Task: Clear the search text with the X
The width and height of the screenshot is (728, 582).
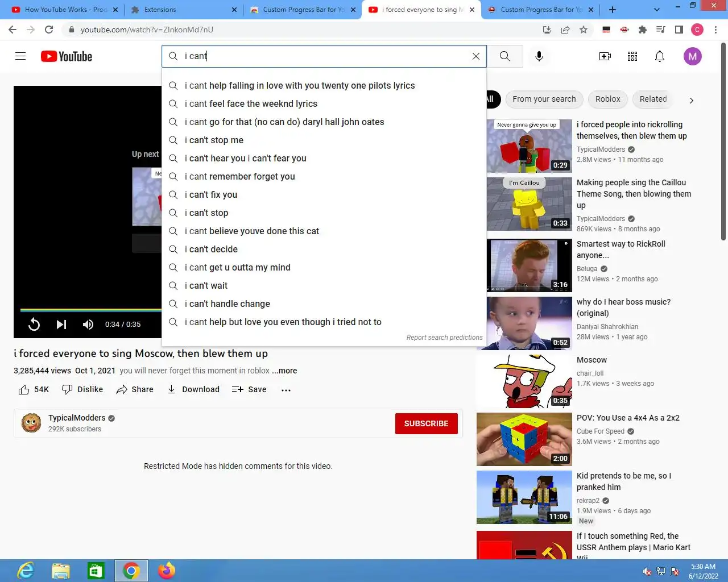Action: click(476, 56)
